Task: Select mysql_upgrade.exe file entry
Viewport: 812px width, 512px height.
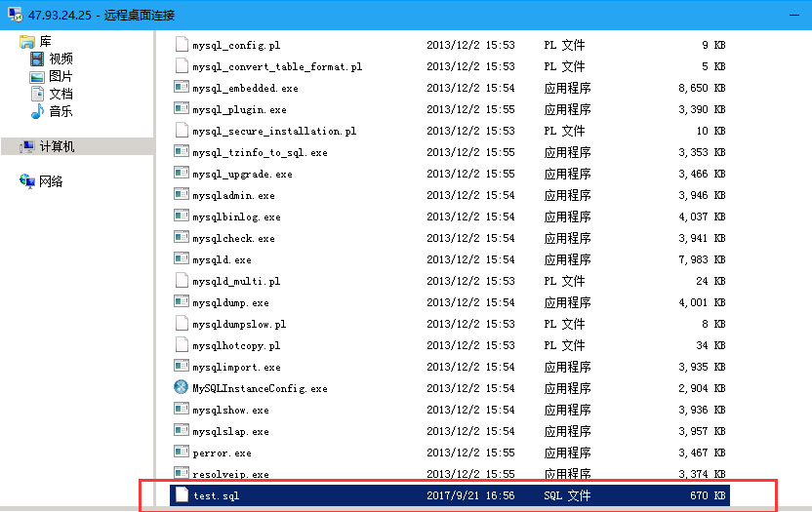Action: coord(242,175)
